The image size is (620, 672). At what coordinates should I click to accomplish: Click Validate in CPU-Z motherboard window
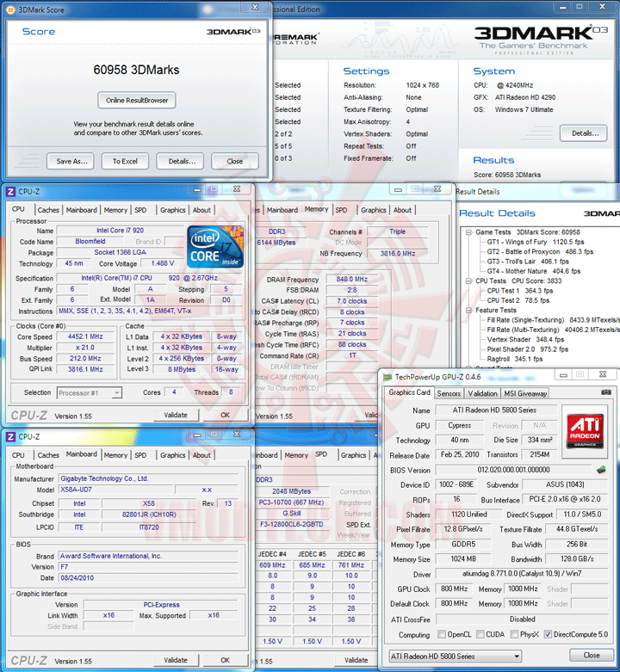click(x=176, y=660)
